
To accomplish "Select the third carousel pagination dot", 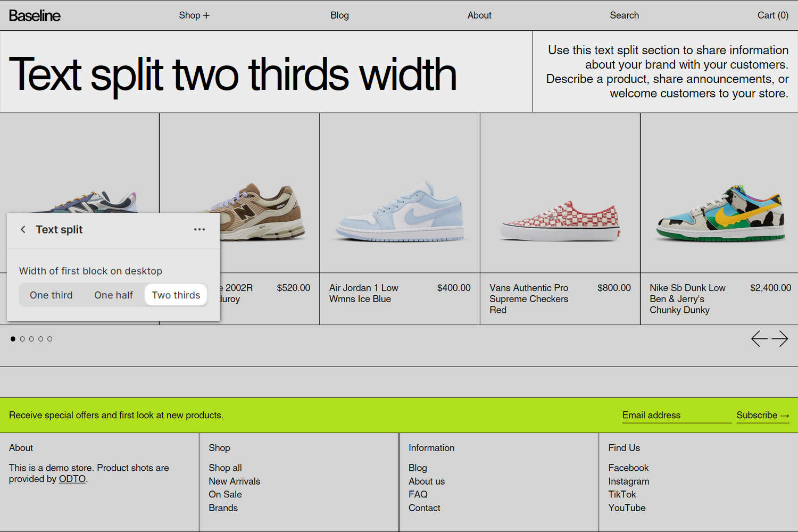I will pyautogui.click(x=31, y=338).
